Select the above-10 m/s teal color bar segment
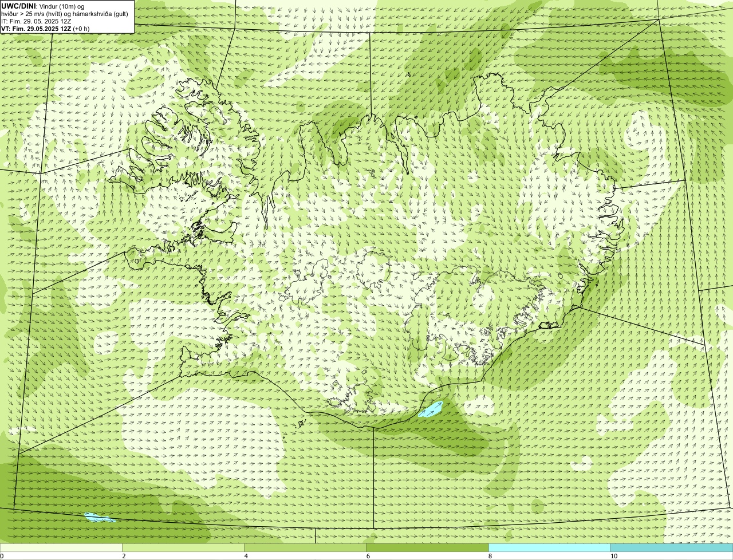733x560 pixels. [x=672, y=548]
